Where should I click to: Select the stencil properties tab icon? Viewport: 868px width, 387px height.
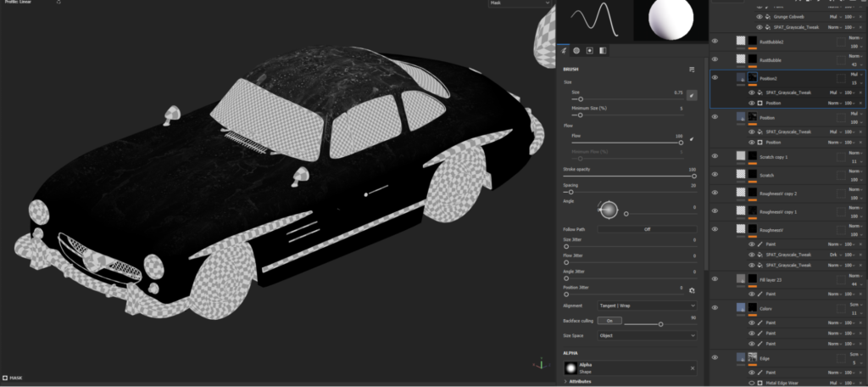(x=590, y=51)
